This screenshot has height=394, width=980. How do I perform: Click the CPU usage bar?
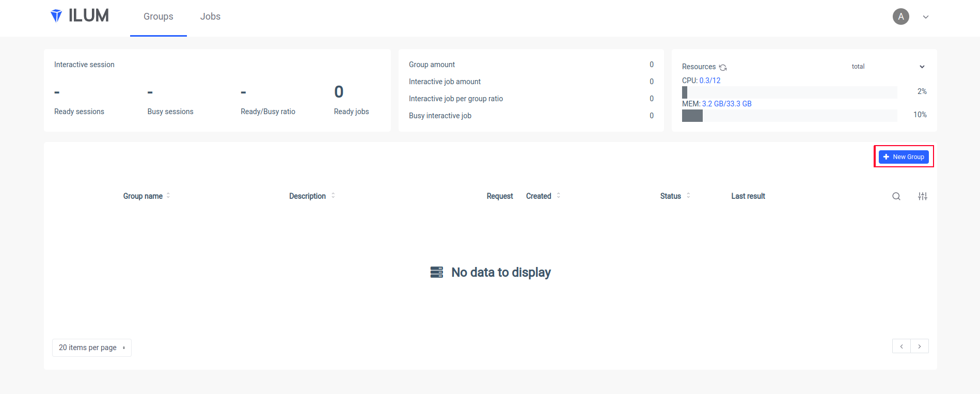pyautogui.click(x=789, y=92)
